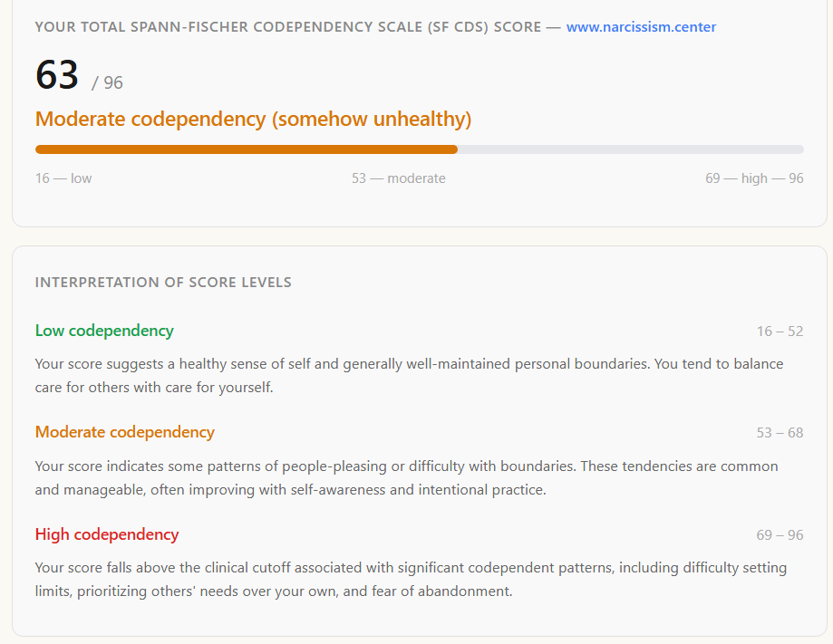The image size is (833, 644).
Task: Click the unfilled gray part of the score bar
Action: pyautogui.click(x=631, y=149)
